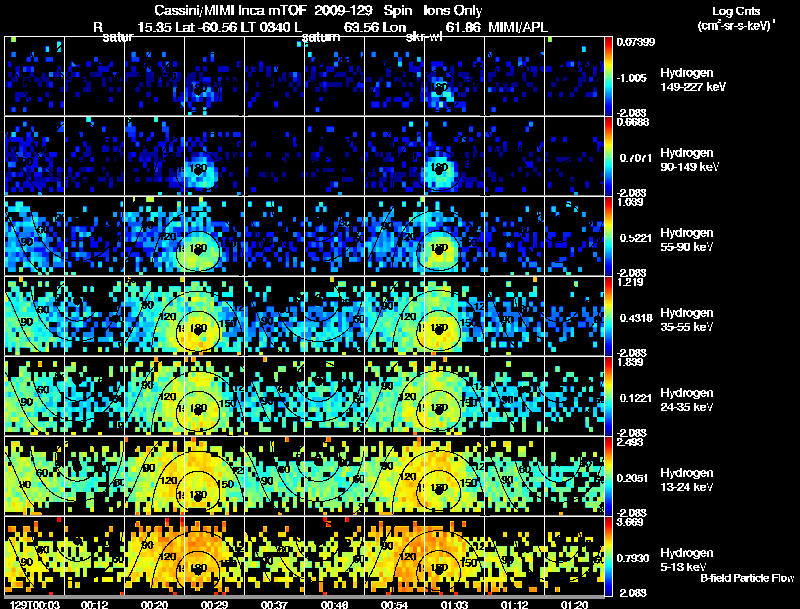Click the color bar beside Hydrogen 5-13 keV
The height and width of the screenshot is (609, 800).
click(608, 557)
